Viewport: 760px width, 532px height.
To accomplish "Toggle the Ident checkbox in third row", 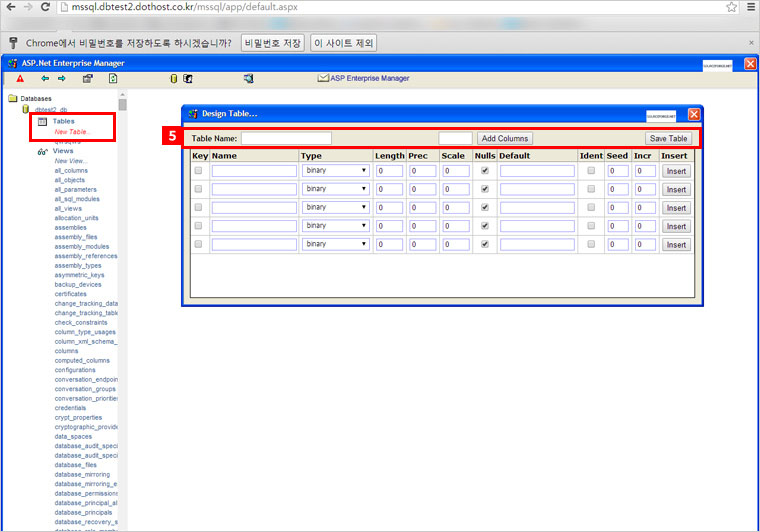I will pos(591,207).
